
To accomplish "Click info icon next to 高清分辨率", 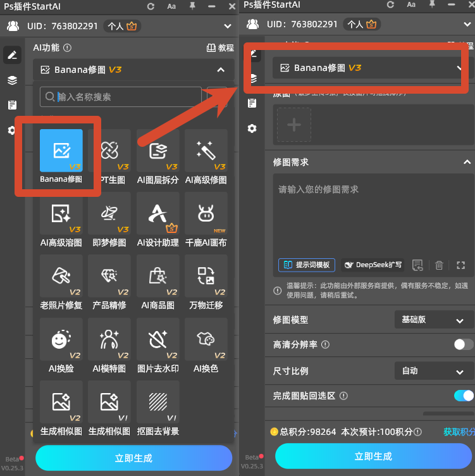I will tap(325, 344).
